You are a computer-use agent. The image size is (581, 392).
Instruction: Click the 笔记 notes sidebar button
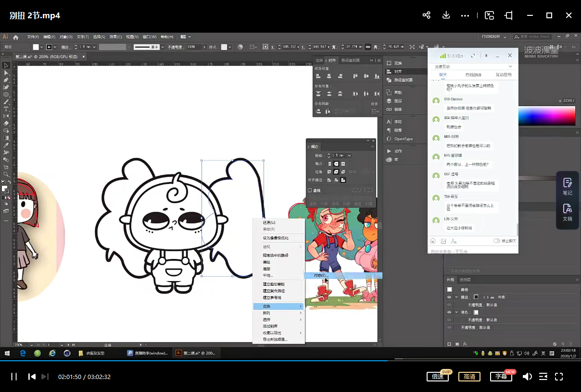pos(568,187)
